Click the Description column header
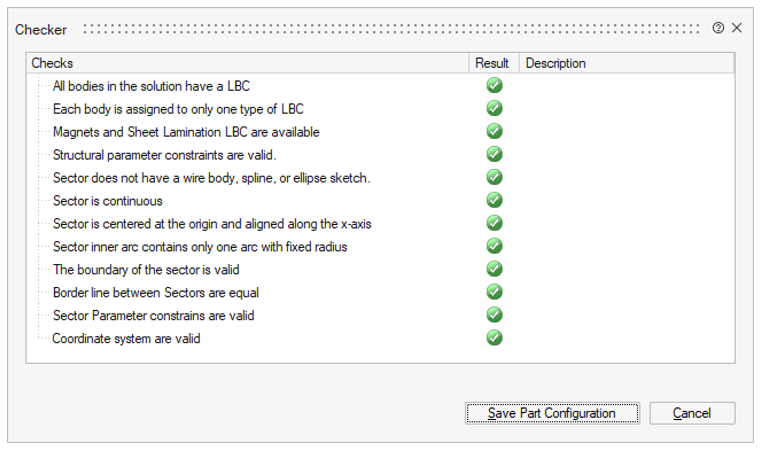Viewport: 760px width, 450px height. 625,63
